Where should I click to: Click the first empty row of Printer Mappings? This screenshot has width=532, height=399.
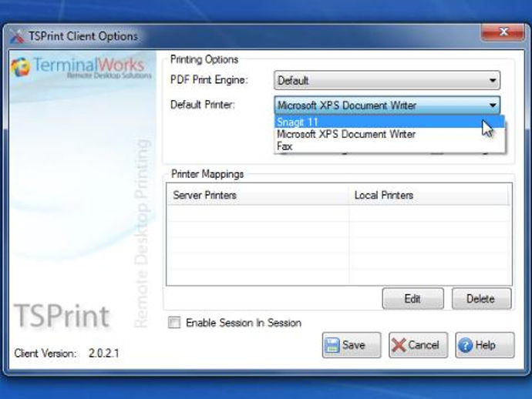click(x=338, y=213)
